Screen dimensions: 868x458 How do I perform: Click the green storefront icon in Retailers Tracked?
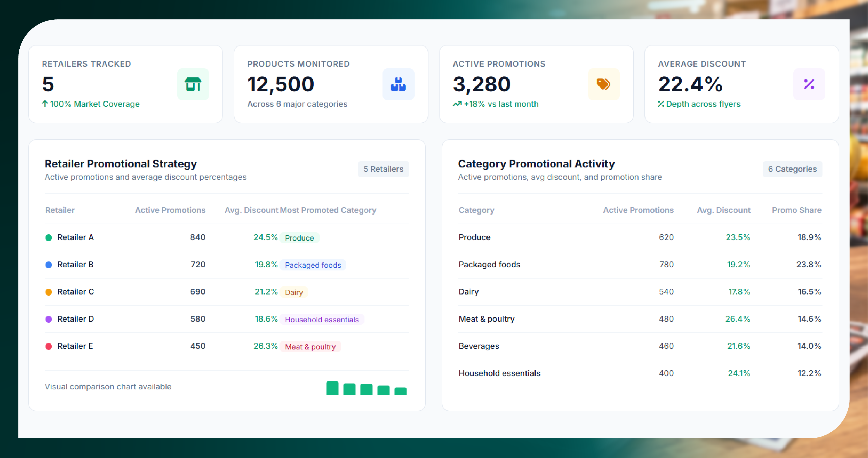193,84
